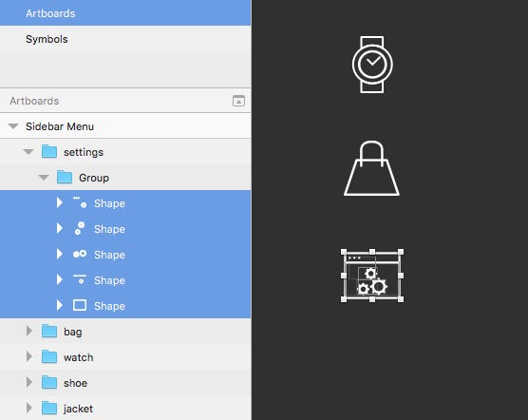Click the Artboards section header label
Viewport: 528px width, 420px height.
(34, 101)
